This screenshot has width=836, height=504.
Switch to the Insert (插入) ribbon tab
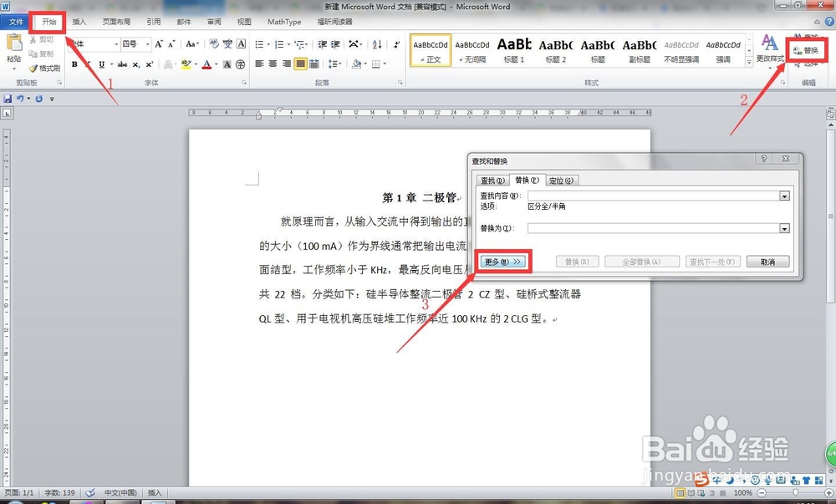click(79, 22)
